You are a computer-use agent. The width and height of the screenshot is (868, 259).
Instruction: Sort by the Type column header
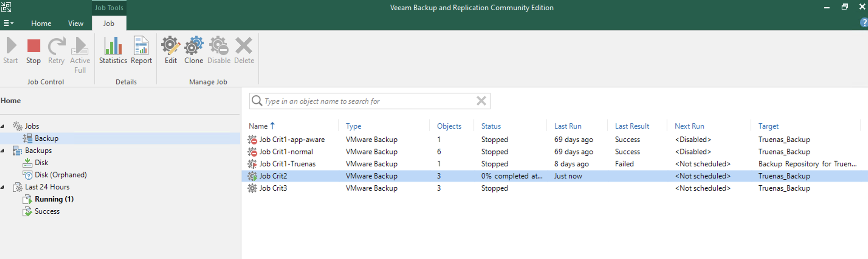click(353, 126)
